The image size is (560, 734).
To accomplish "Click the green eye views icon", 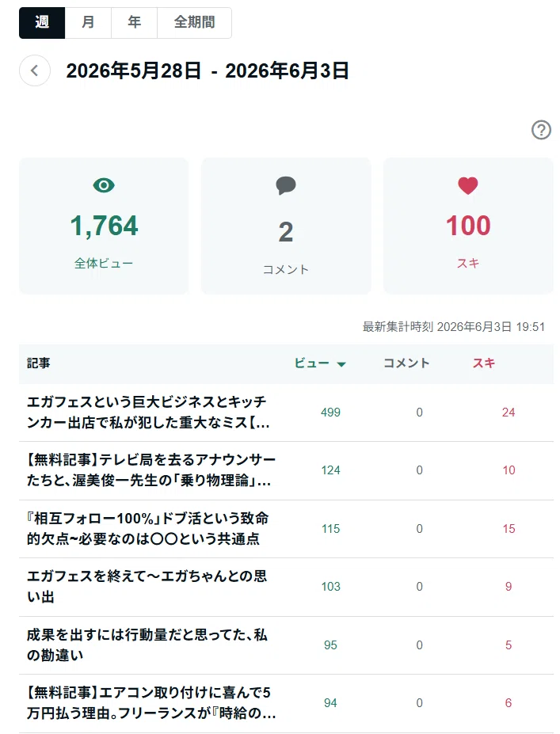I will (104, 185).
